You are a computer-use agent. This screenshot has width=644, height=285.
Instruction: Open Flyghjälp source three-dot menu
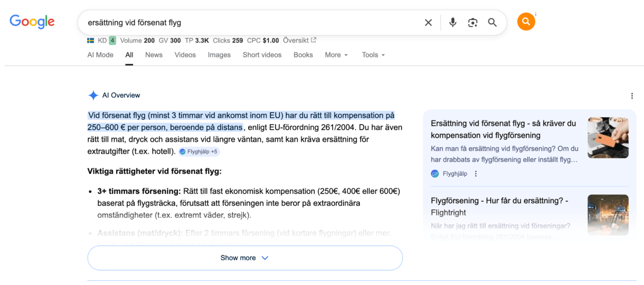[x=476, y=174]
